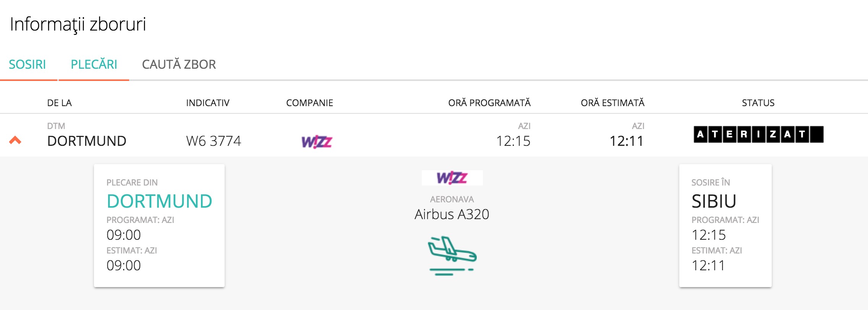The height and width of the screenshot is (310, 868).
Task: Click the COMPANIE column header
Action: tap(309, 103)
